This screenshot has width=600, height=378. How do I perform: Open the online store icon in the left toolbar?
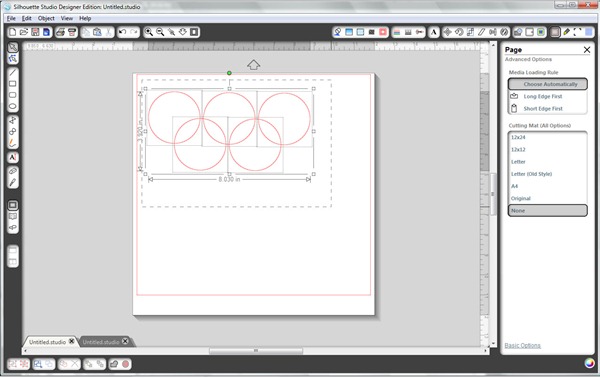pyautogui.click(x=13, y=228)
